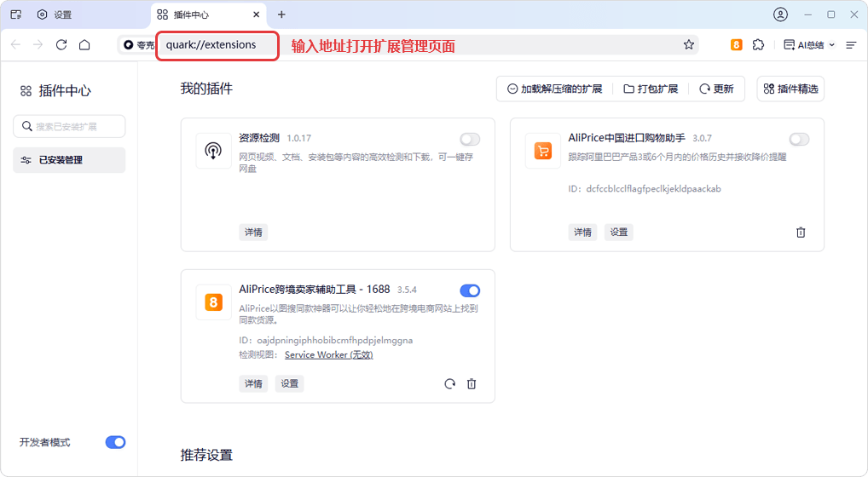Open the AliPrice extension icon in toolbar

[x=737, y=45]
